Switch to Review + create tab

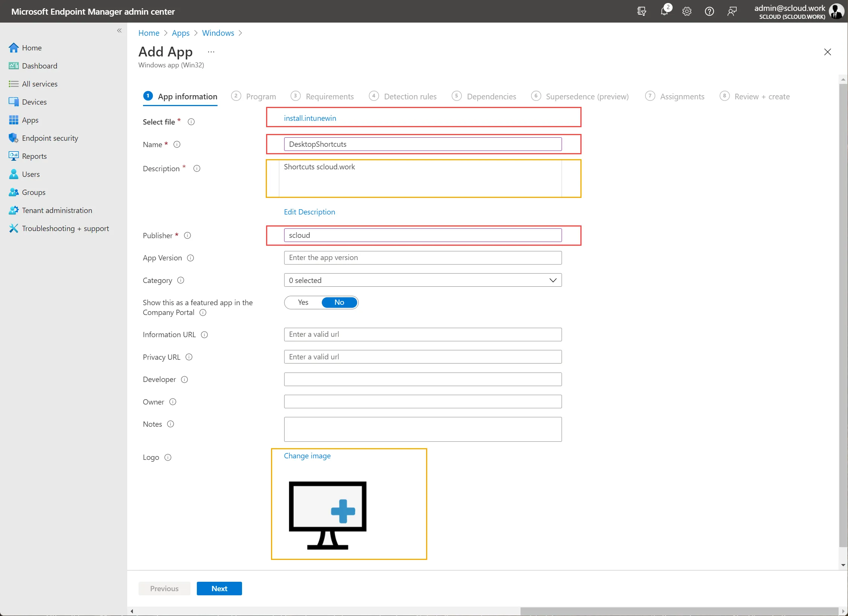point(755,97)
